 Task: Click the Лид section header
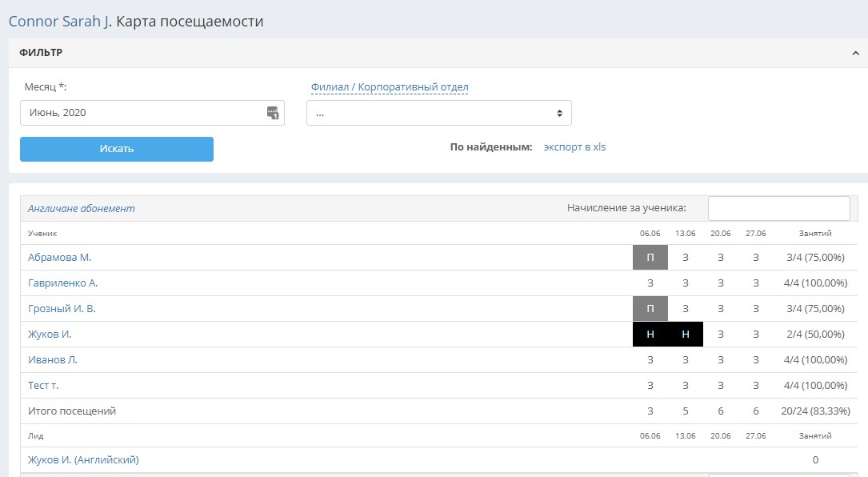point(35,436)
